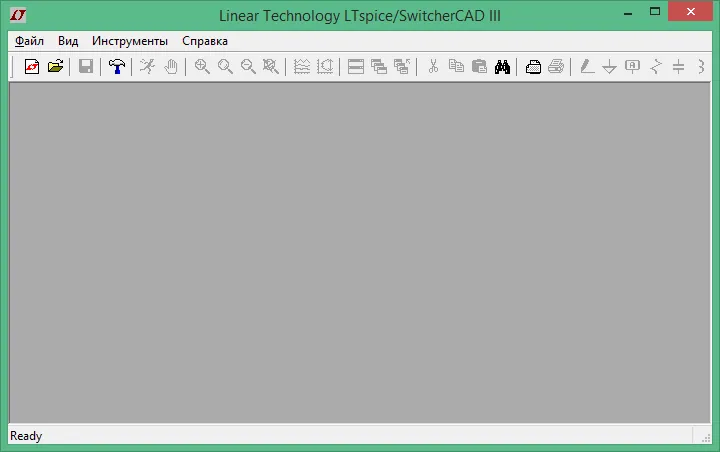The height and width of the screenshot is (452, 720).
Task: Open the Справка menu
Action: 205,41
